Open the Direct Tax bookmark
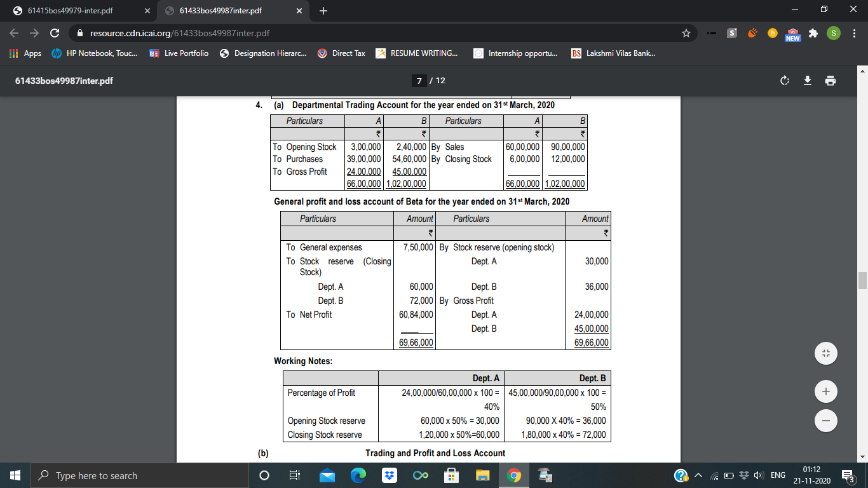The width and height of the screenshot is (868, 488). (x=341, y=53)
